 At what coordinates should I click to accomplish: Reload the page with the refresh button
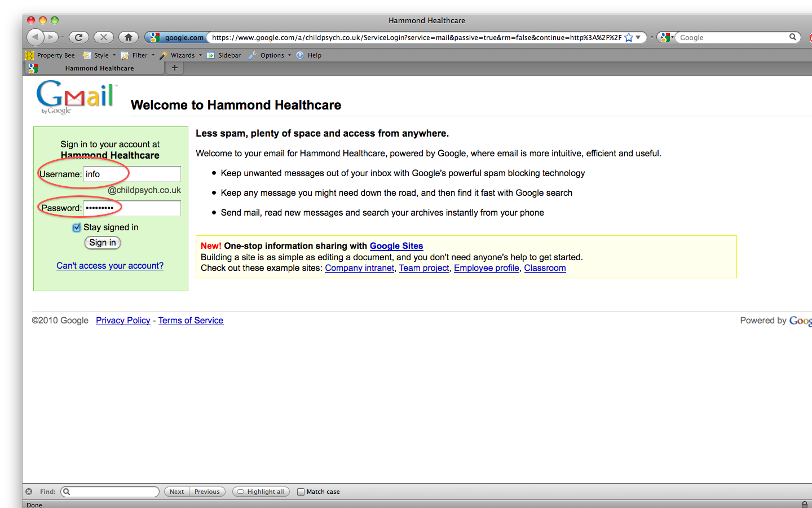point(79,37)
